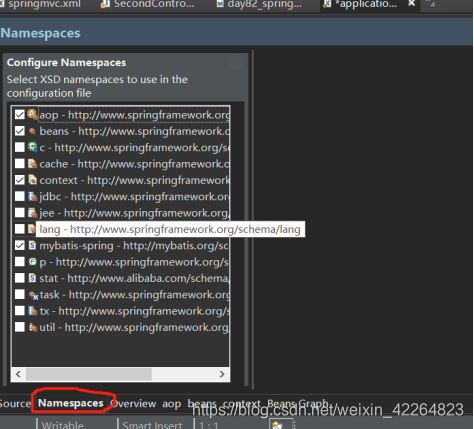Enable the jee namespace checkbox
Viewport: 474px width, 429px height.
tap(20, 213)
